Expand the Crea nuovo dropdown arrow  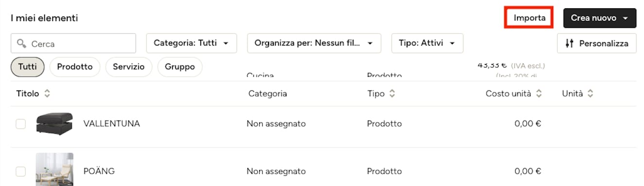[626, 18]
